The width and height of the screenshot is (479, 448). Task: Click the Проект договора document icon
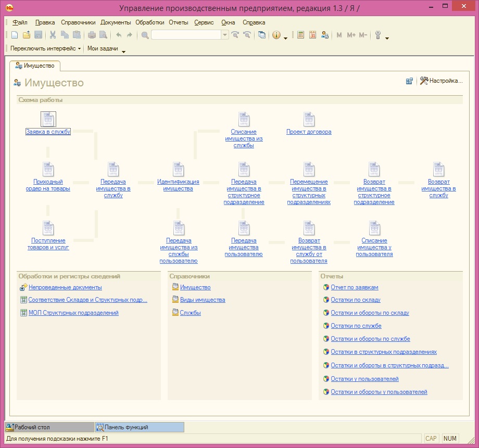pos(309,119)
